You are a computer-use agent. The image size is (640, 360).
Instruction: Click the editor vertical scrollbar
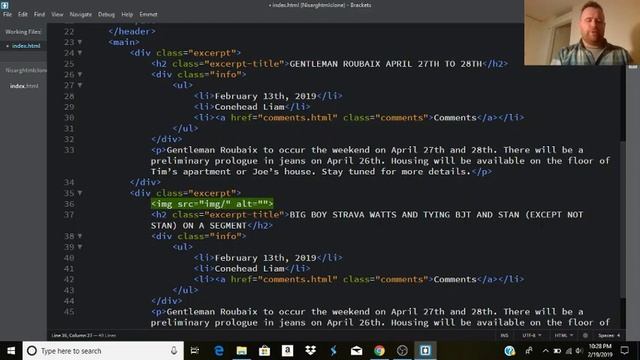click(x=622, y=220)
